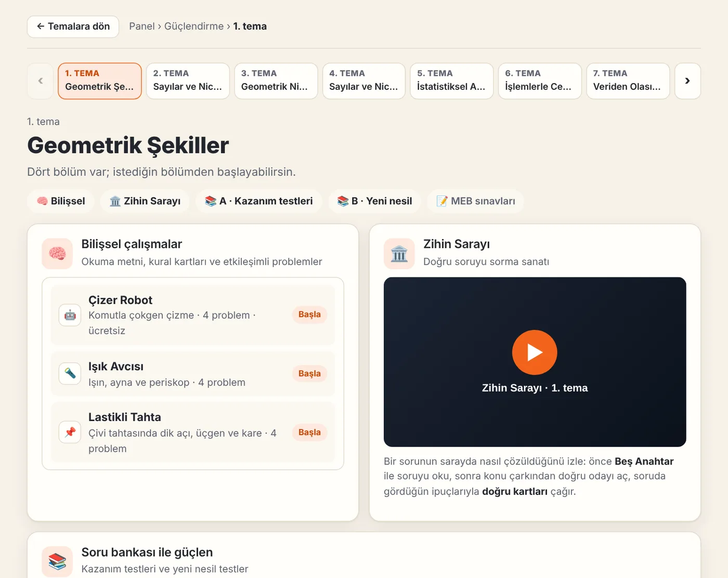Click the bold Beş Anahtar text
728x578 pixels.
pos(644,462)
